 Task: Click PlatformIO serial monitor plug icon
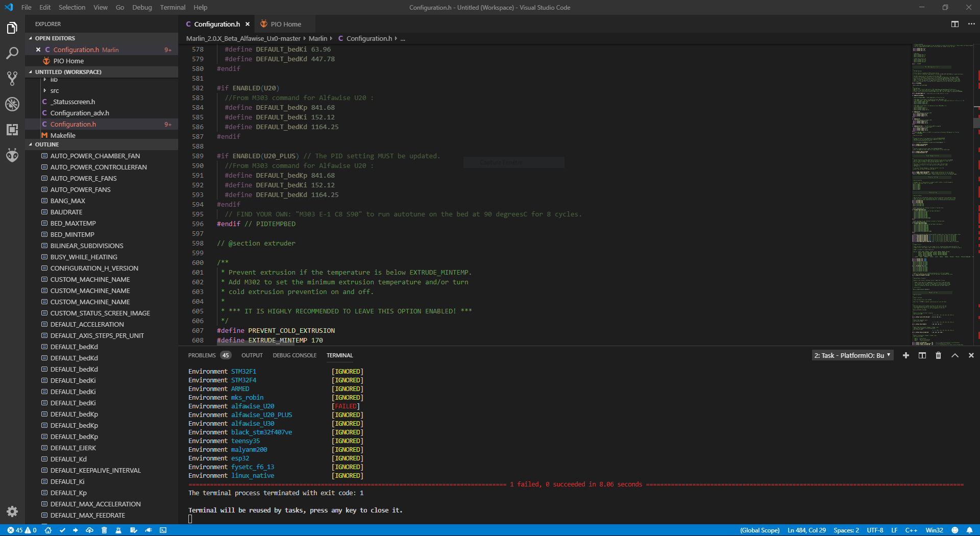coord(149,530)
